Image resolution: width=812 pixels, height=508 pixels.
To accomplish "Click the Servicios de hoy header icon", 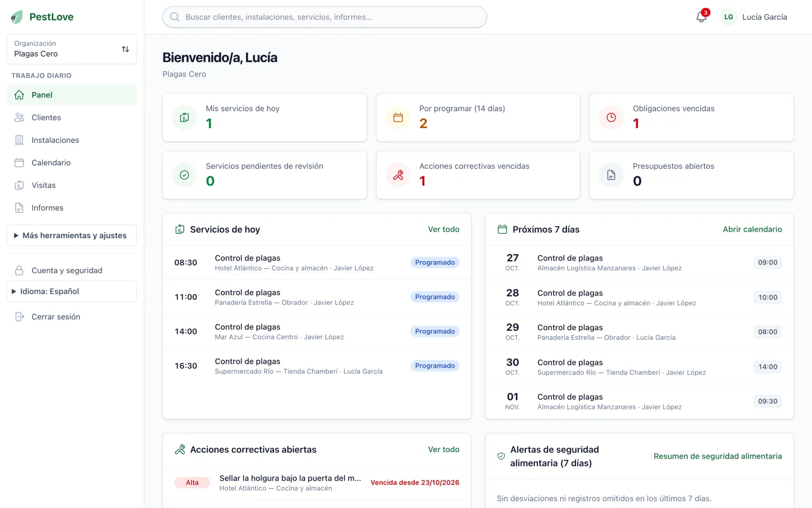I will 180,230.
